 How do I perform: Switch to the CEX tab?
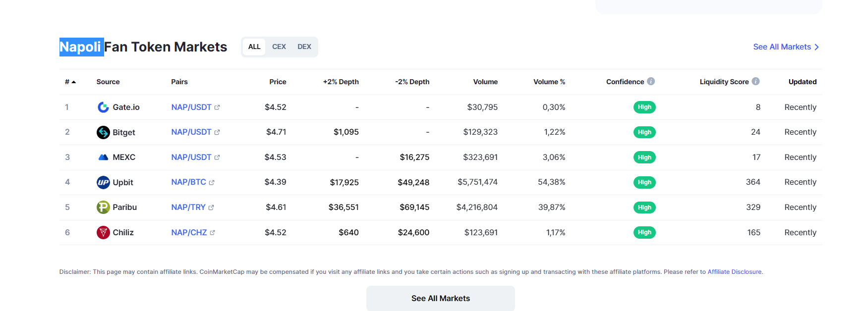coord(279,47)
